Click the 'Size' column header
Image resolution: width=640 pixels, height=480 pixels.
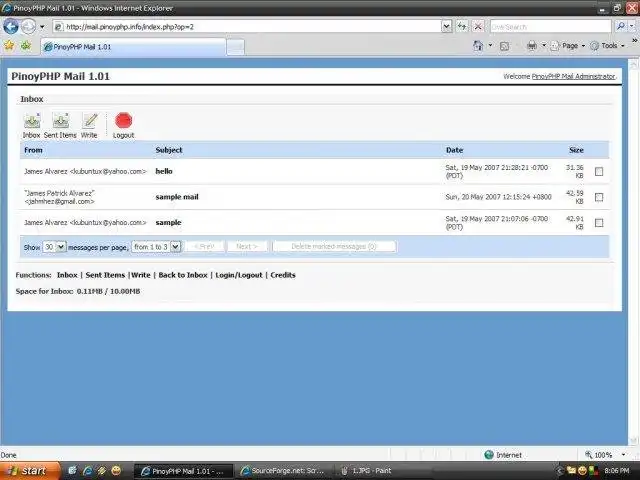[576, 150]
